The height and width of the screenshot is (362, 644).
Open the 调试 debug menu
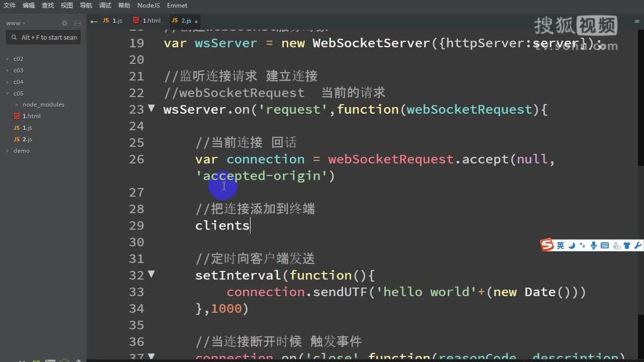pos(105,6)
